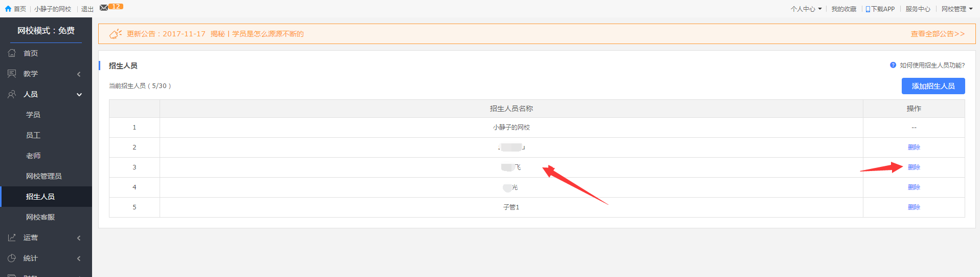The height and width of the screenshot is (277, 980).
Task: Open the 个人中心 dropdown
Action: (806, 9)
